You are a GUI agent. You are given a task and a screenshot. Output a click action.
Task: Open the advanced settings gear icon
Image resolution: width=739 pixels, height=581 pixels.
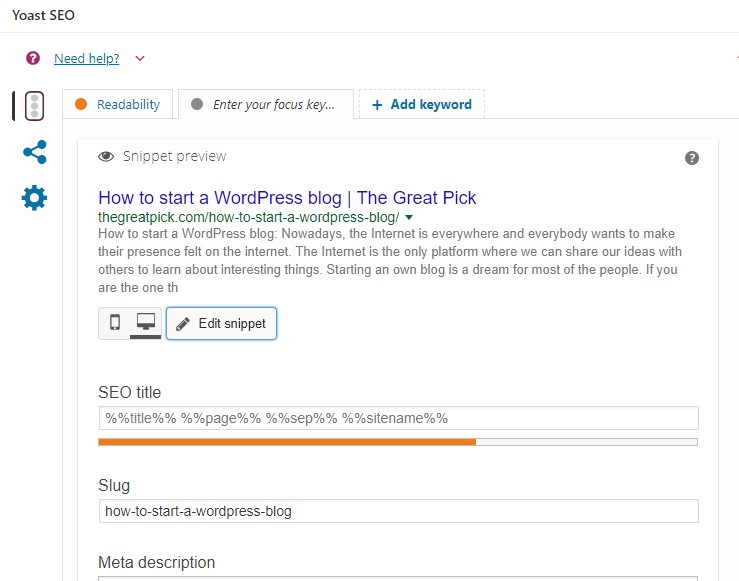pos(34,198)
